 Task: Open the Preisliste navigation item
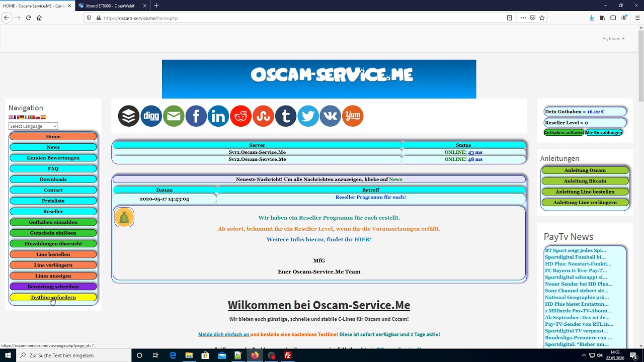[53, 201]
